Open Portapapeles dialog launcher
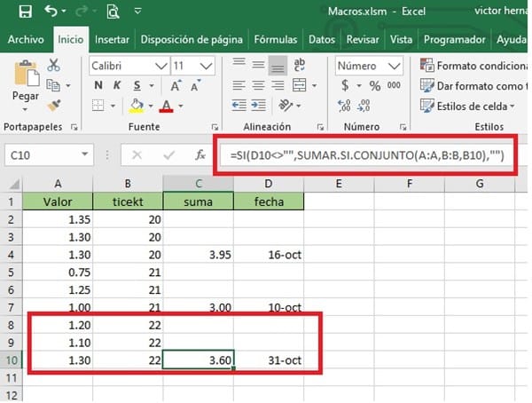 tap(74, 127)
